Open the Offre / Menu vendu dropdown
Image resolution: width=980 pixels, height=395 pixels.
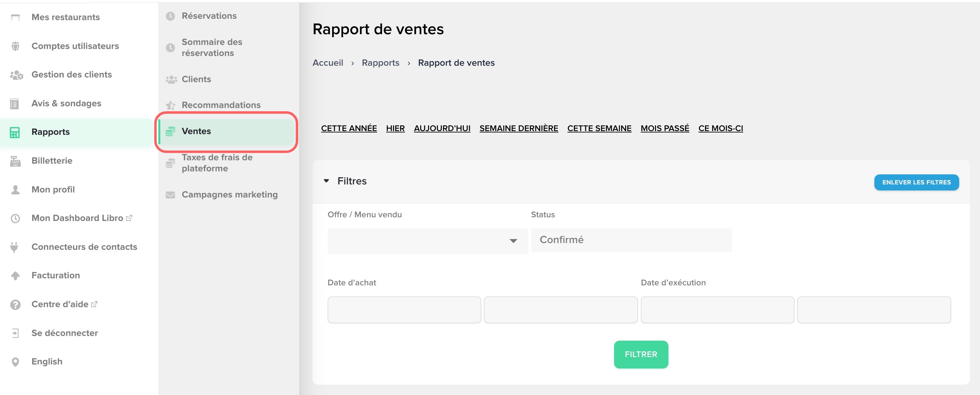pos(427,241)
